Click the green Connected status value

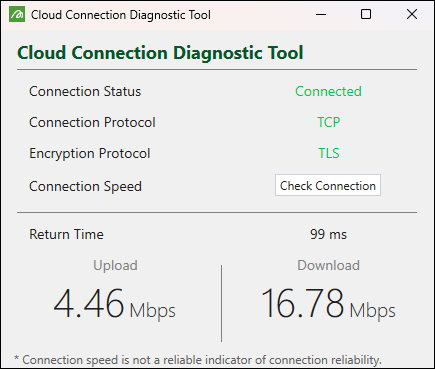point(328,91)
